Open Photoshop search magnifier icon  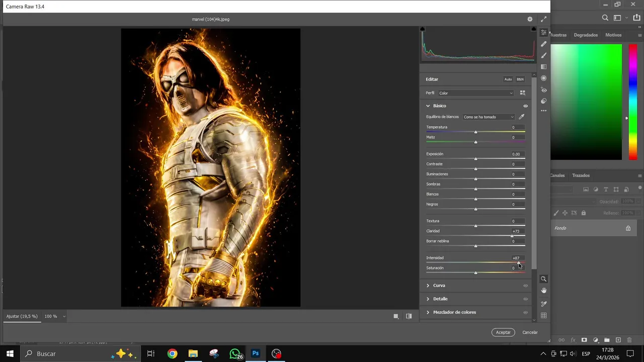click(x=605, y=18)
